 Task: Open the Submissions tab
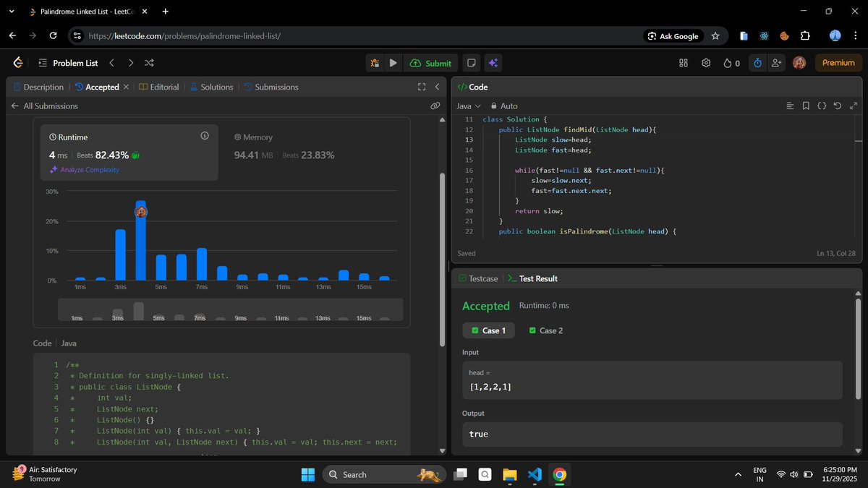[271, 87]
